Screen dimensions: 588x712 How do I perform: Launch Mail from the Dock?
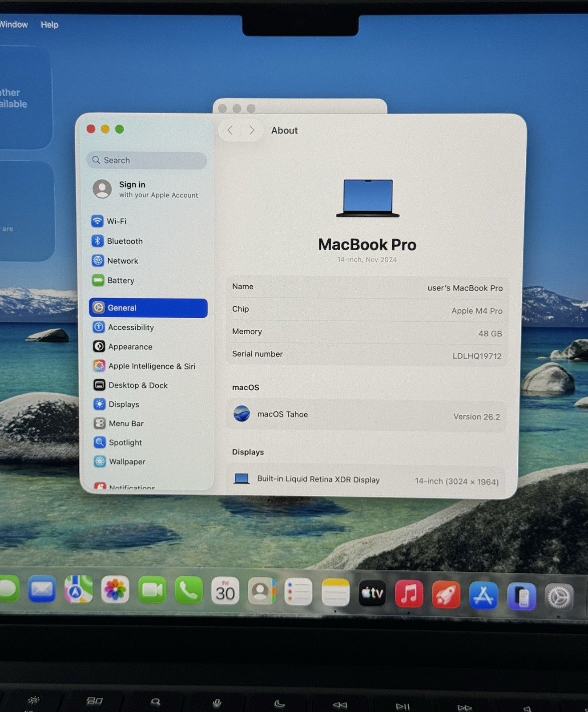click(x=42, y=589)
